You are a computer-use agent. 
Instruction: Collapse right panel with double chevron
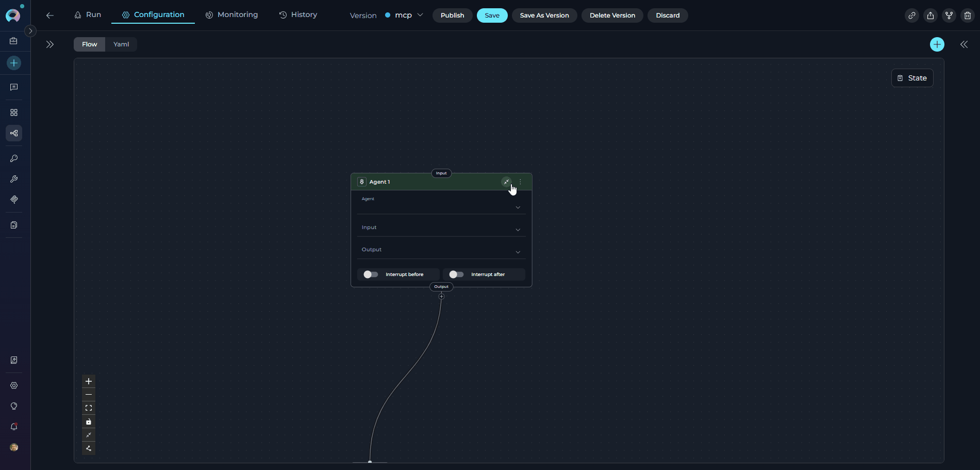coord(964,44)
